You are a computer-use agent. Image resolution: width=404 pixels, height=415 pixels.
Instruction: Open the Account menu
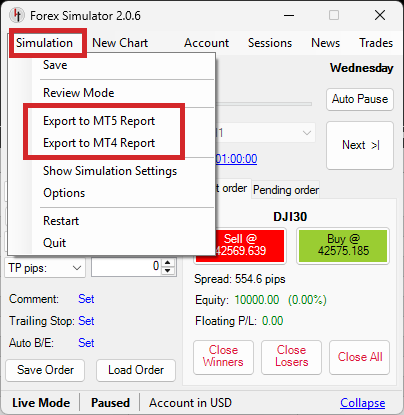(207, 43)
